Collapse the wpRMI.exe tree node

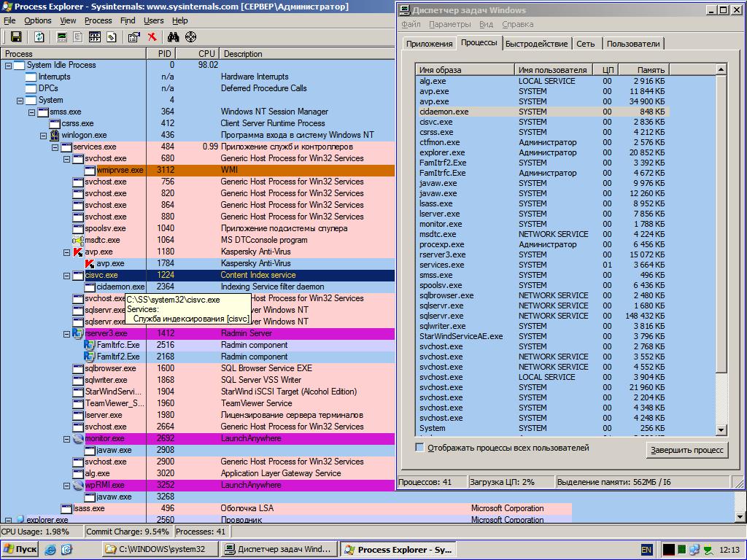coord(66,486)
